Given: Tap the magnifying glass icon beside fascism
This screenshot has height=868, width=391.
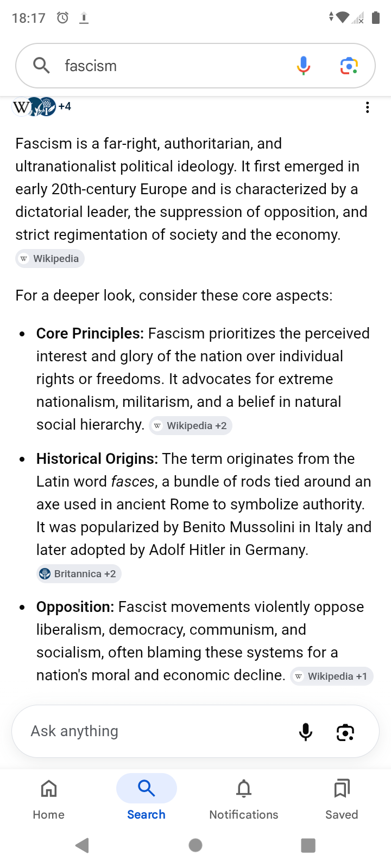Looking at the screenshot, I should (41, 66).
